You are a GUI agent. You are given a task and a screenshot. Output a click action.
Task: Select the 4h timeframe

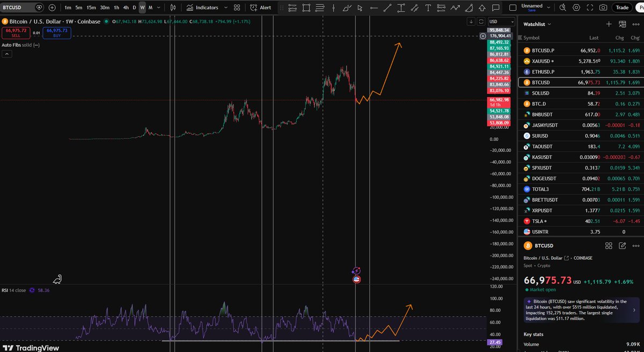coord(125,8)
